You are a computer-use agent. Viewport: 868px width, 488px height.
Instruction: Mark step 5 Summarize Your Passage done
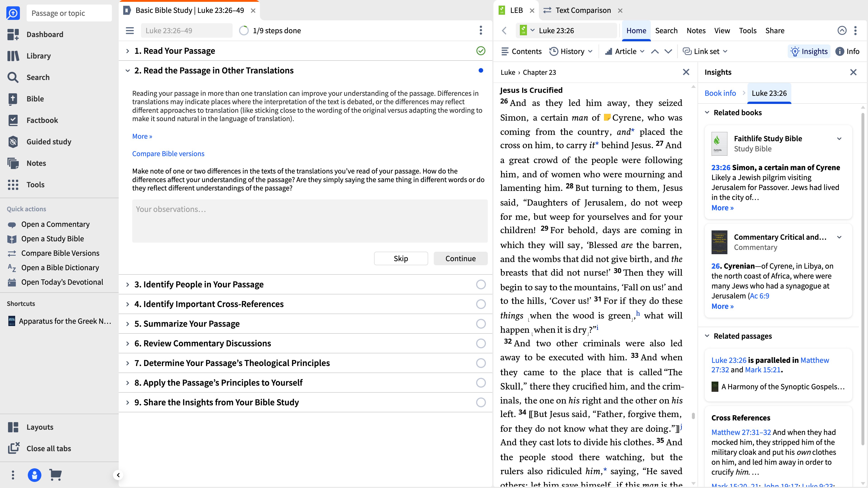[x=481, y=324]
